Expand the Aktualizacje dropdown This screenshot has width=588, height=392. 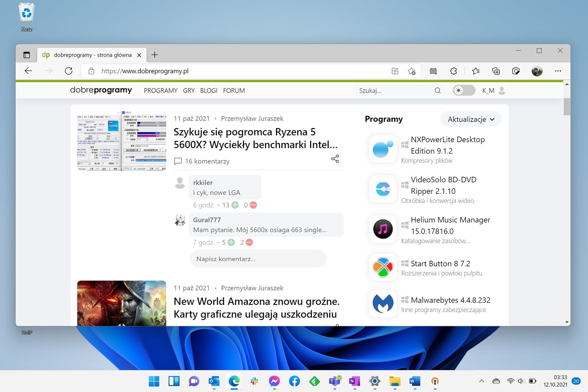click(471, 119)
